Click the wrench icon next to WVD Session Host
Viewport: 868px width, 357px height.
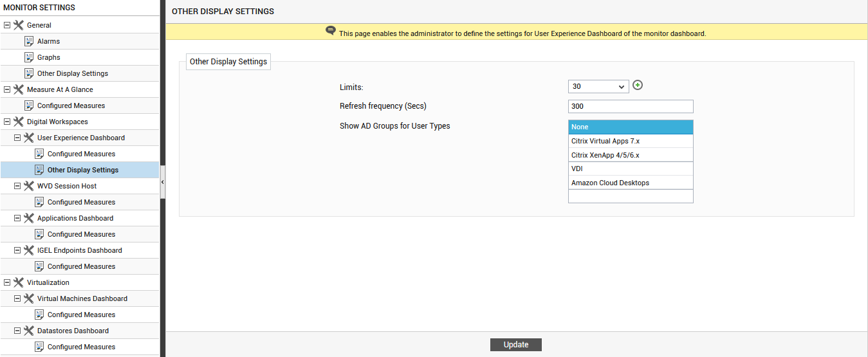[29, 186]
